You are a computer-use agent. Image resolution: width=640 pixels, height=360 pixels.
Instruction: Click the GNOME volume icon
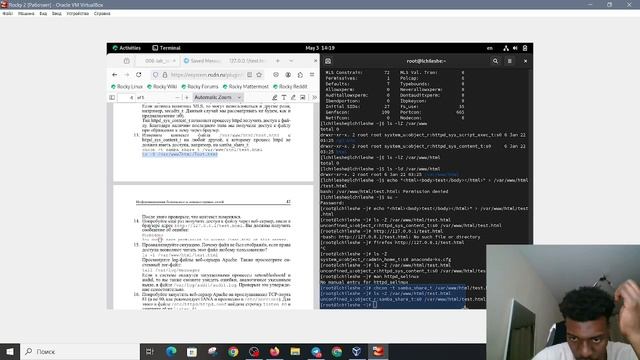(x=515, y=48)
